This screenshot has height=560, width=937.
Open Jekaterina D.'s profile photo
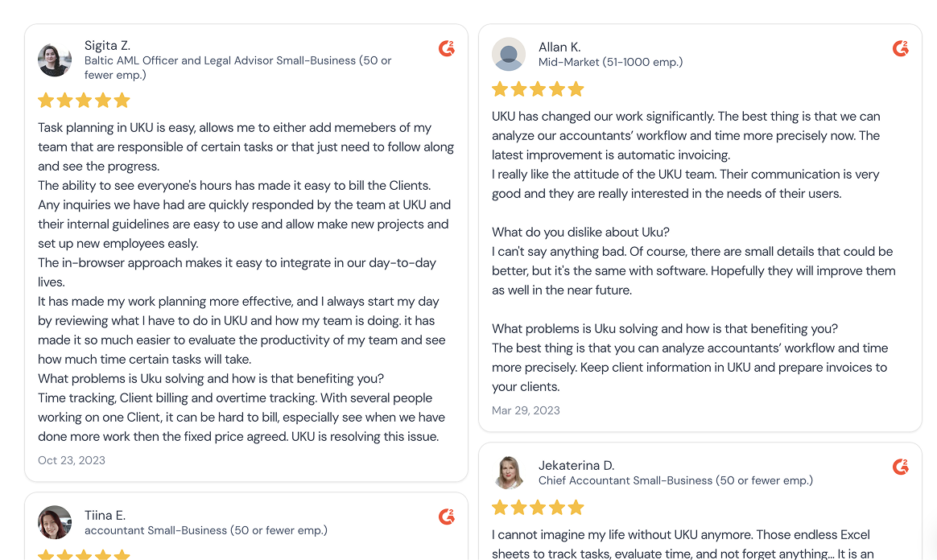509,473
